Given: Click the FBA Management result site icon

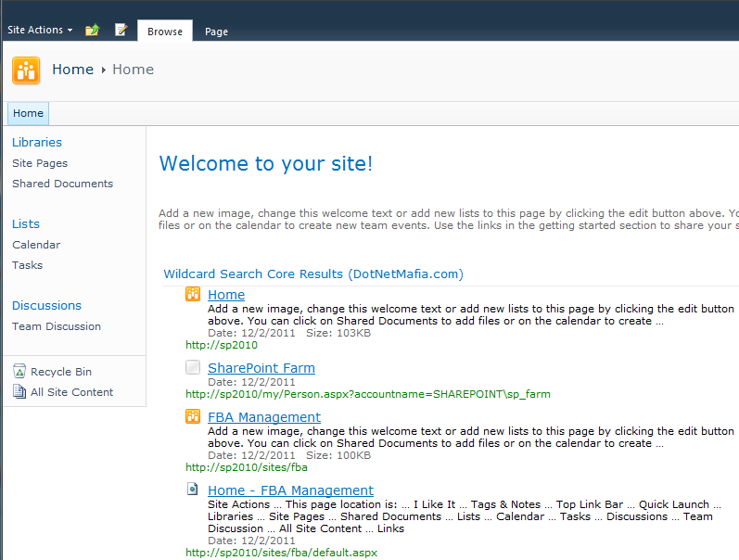Looking at the screenshot, I should tap(193, 416).
